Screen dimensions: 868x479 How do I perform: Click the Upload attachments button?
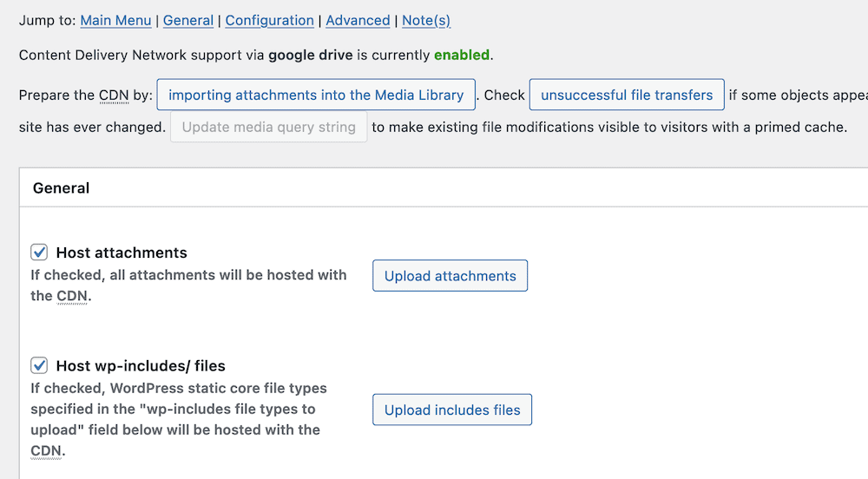pyautogui.click(x=450, y=276)
